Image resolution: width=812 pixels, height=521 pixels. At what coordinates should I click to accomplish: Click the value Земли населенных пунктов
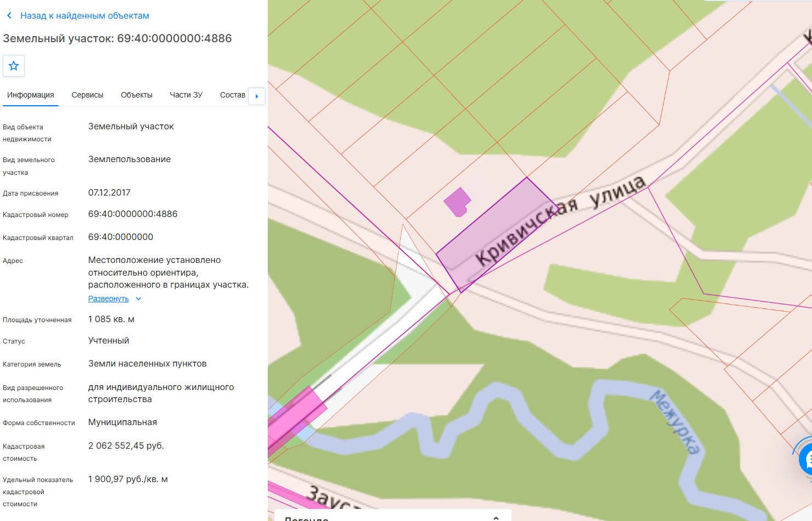147,364
